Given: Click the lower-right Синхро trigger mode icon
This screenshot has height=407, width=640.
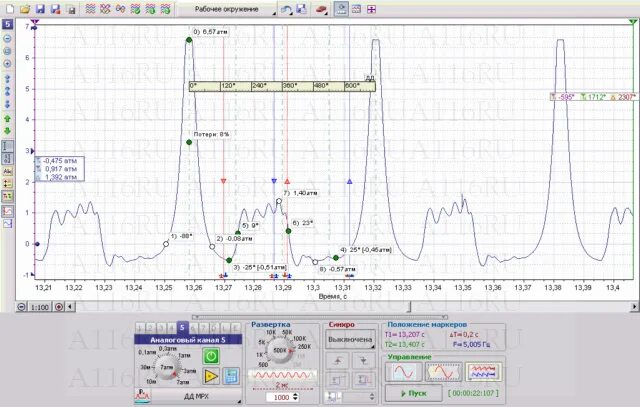Looking at the screenshot, I should (363, 379).
